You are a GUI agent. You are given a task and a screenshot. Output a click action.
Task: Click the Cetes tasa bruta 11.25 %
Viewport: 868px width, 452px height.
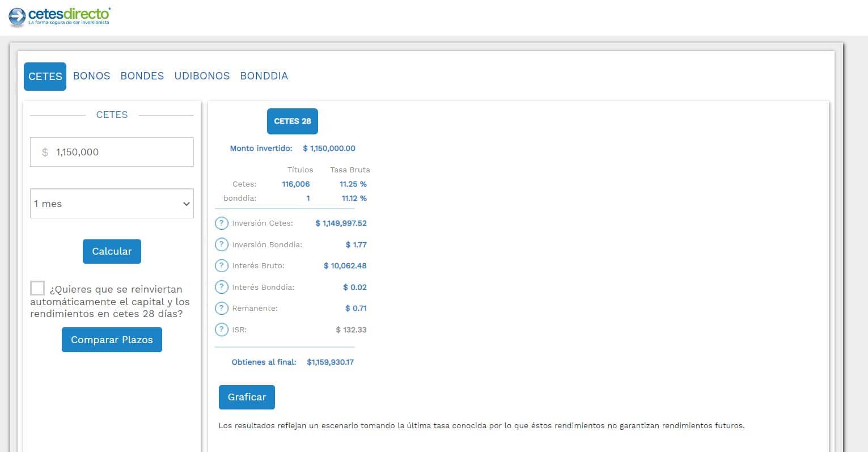(x=353, y=184)
